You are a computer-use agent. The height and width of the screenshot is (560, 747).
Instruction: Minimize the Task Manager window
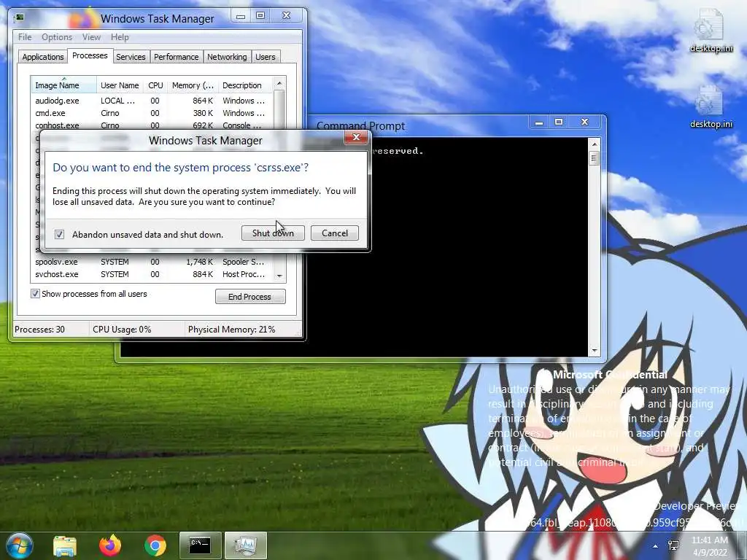[x=241, y=16]
